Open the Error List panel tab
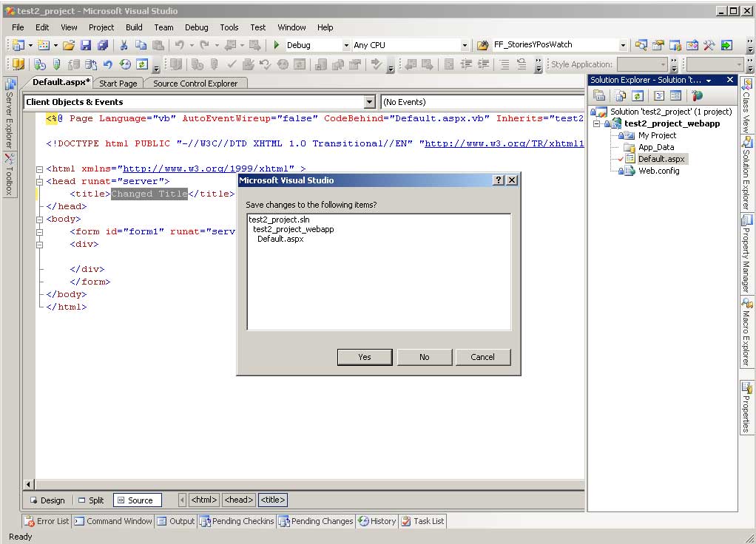756x544 pixels. (x=47, y=521)
